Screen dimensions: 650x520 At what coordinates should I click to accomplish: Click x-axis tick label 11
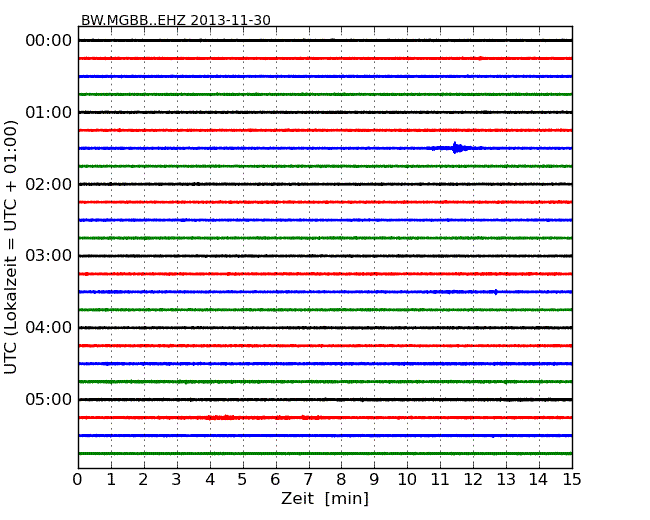coord(440,480)
